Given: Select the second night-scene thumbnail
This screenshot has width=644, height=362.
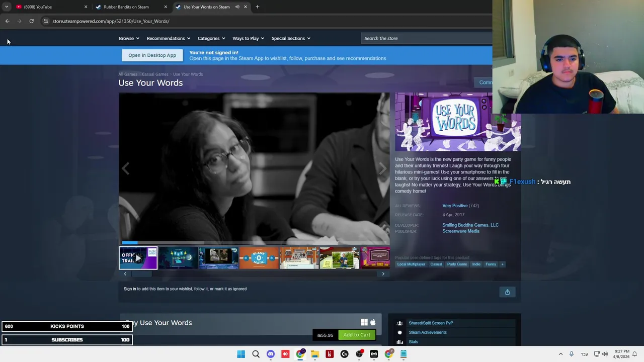Looking at the screenshot, I should (218, 258).
